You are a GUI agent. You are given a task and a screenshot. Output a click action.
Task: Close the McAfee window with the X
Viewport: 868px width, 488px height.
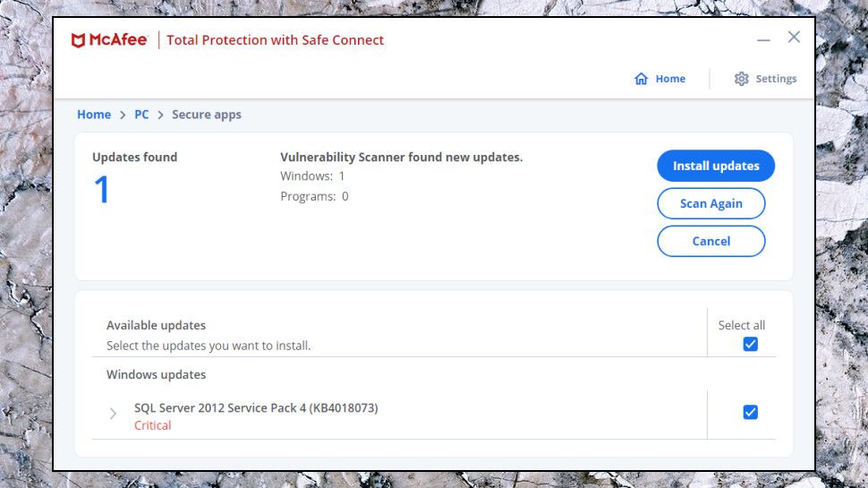(x=794, y=37)
